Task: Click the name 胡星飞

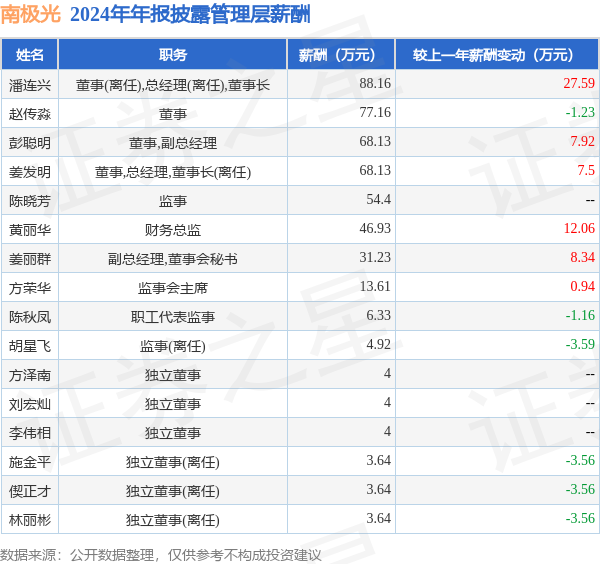Action: pyautogui.click(x=30, y=346)
